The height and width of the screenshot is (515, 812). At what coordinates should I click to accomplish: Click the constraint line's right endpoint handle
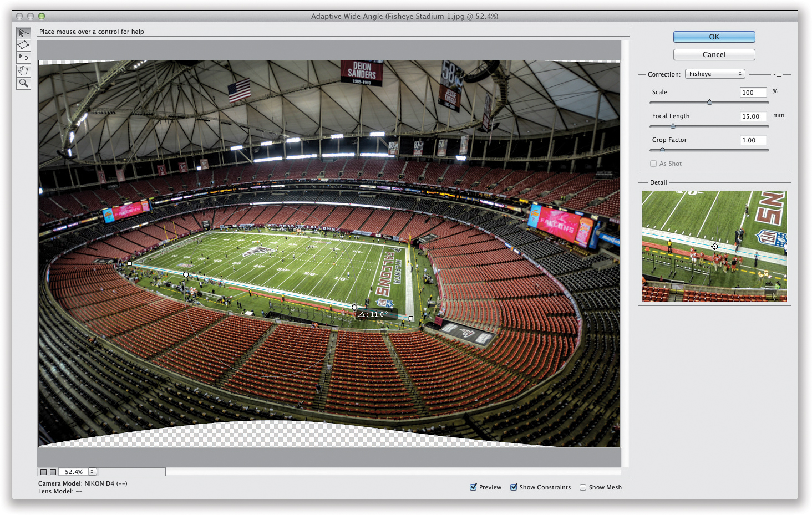[x=411, y=318]
